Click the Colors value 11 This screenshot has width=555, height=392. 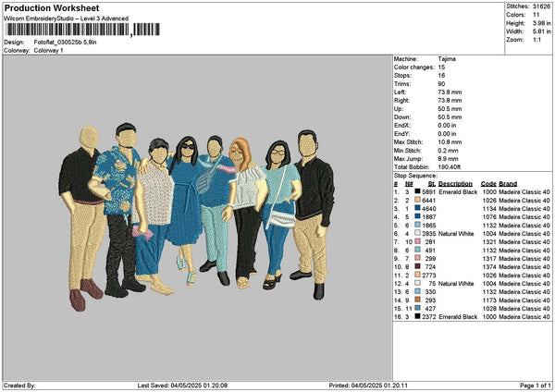click(536, 15)
